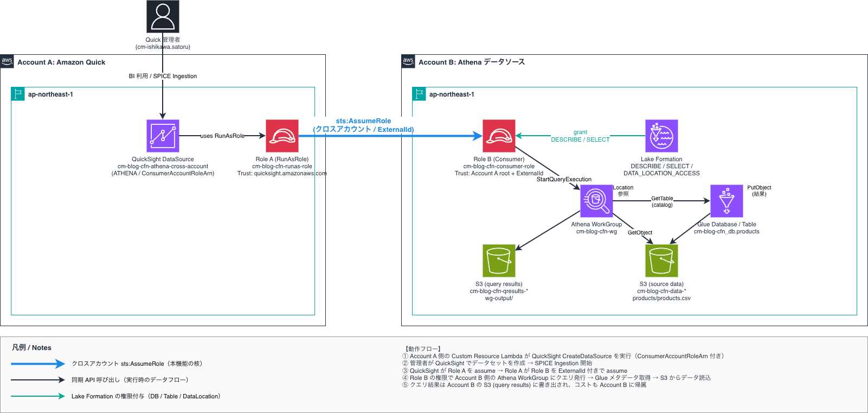The image size is (868, 413).
Task: Click the cm-ishikawa.satoru user name
Action: (x=163, y=47)
